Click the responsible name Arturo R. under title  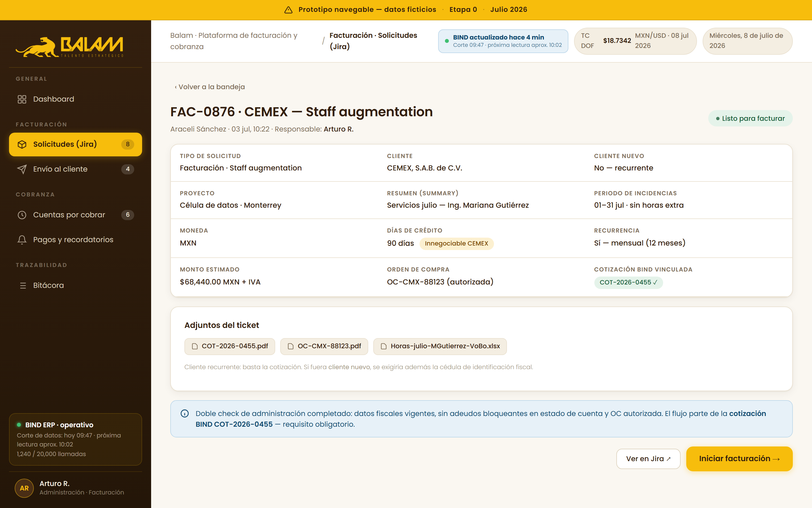338,129
